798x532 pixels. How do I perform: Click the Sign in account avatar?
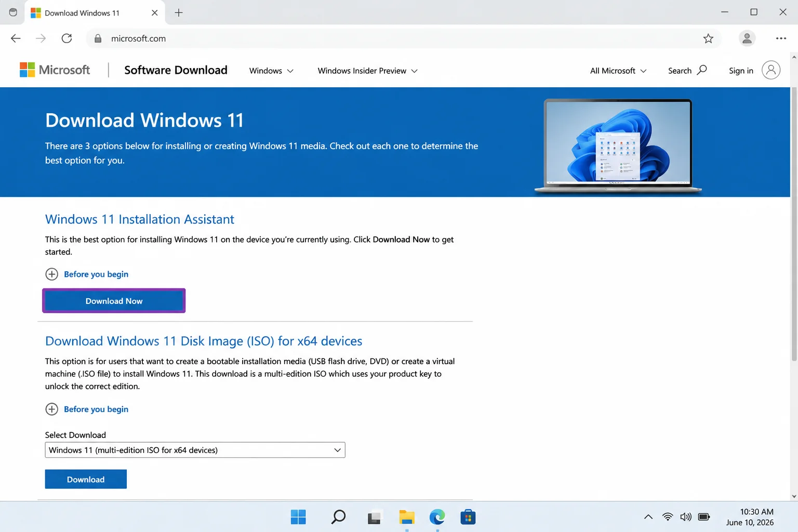pyautogui.click(x=771, y=70)
